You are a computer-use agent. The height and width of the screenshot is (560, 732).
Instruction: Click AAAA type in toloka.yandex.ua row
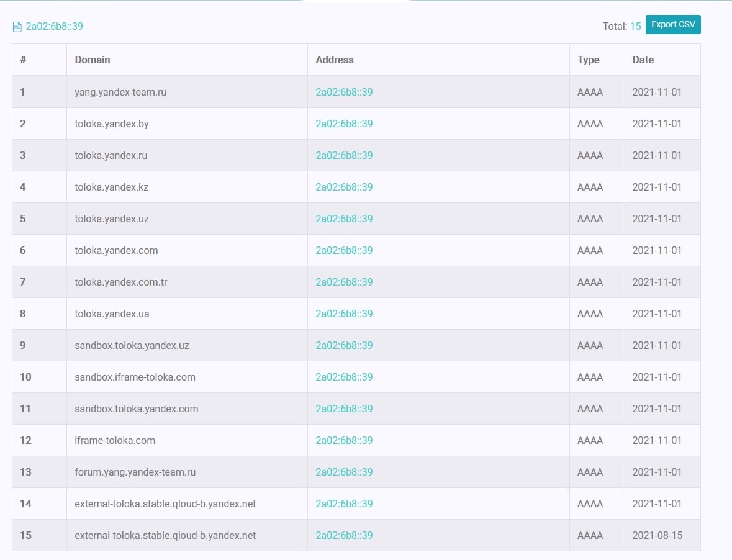point(590,314)
